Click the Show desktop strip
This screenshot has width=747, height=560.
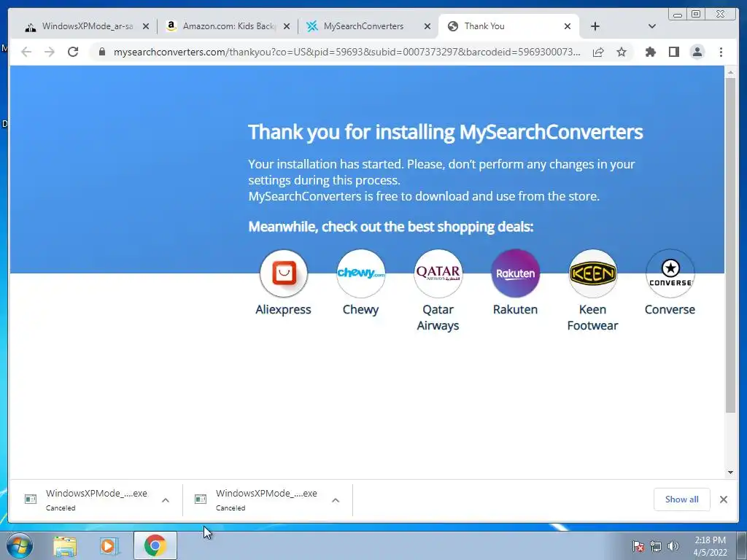pos(741,545)
